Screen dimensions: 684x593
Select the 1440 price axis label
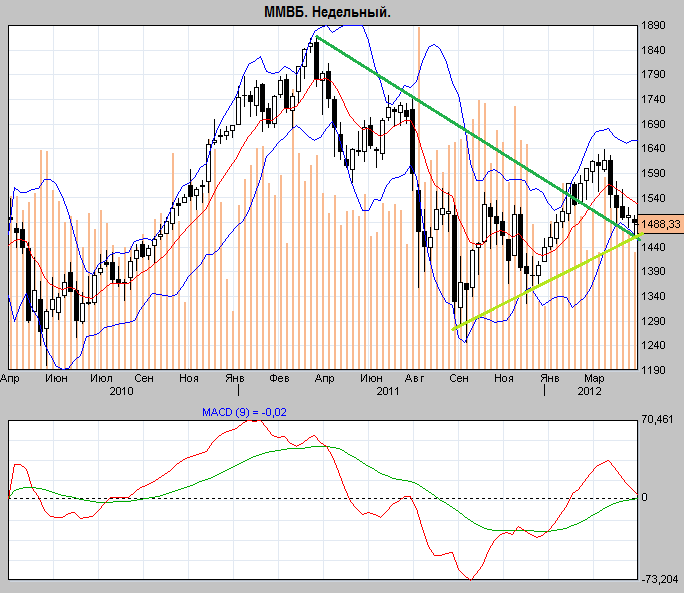[x=653, y=247]
